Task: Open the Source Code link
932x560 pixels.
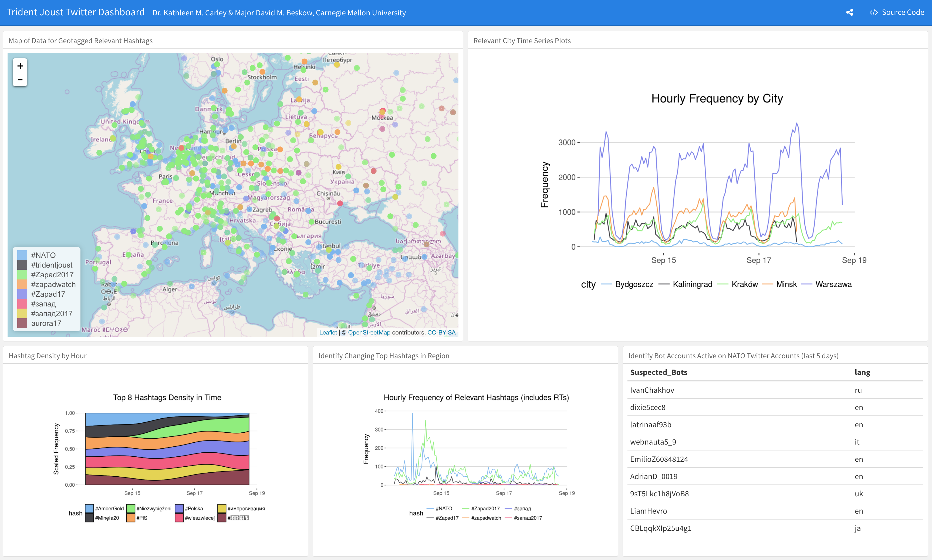Action: pyautogui.click(x=897, y=12)
